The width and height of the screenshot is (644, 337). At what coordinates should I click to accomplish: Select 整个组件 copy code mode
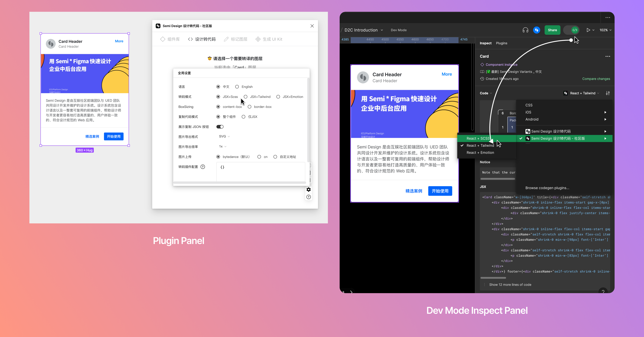[218, 117]
